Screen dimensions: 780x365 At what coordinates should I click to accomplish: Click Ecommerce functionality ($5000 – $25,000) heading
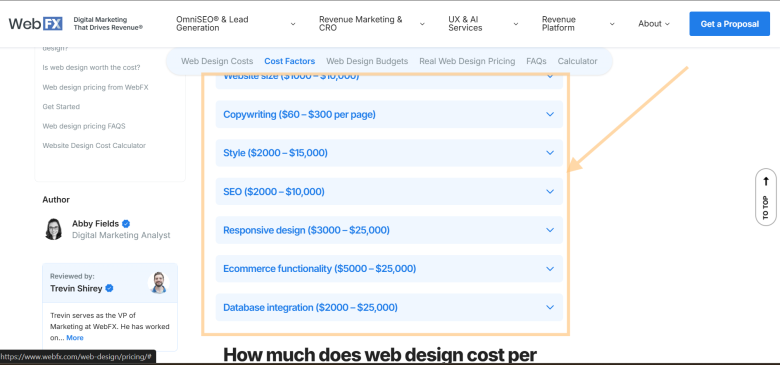pyautogui.click(x=319, y=269)
